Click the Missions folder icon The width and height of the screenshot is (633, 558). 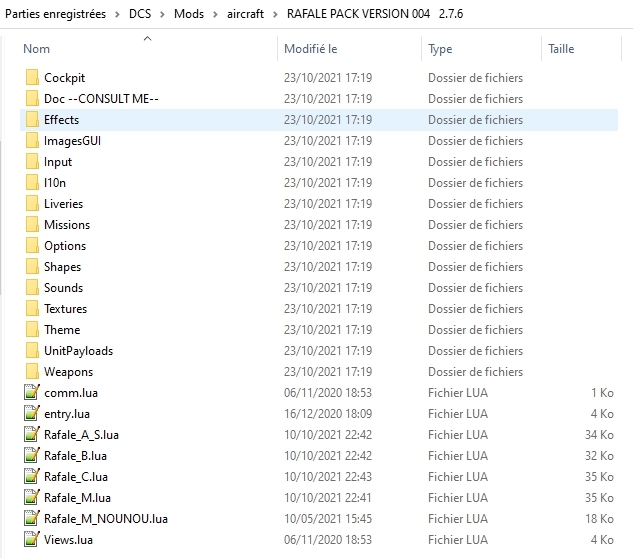32,224
